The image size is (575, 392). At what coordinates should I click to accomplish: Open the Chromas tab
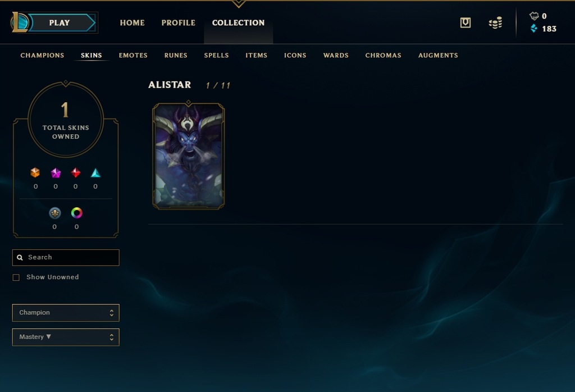(383, 56)
